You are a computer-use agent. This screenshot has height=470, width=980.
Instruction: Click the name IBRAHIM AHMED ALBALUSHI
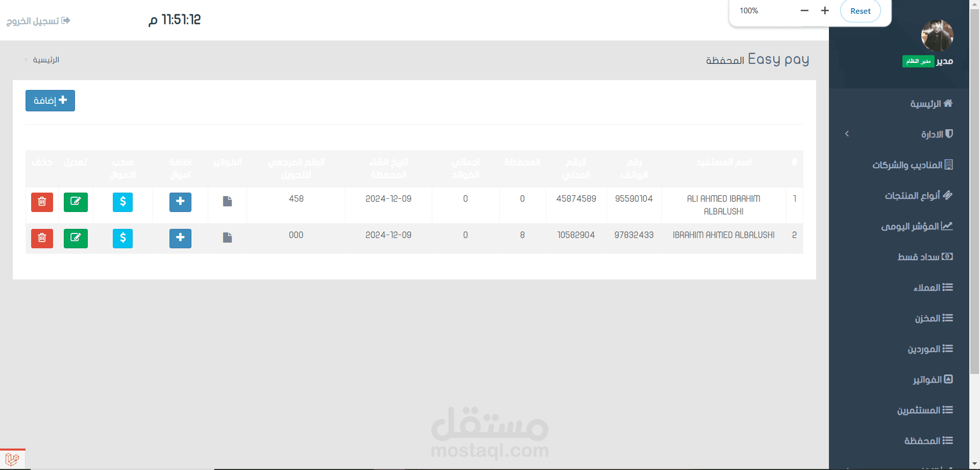[x=723, y=235]
